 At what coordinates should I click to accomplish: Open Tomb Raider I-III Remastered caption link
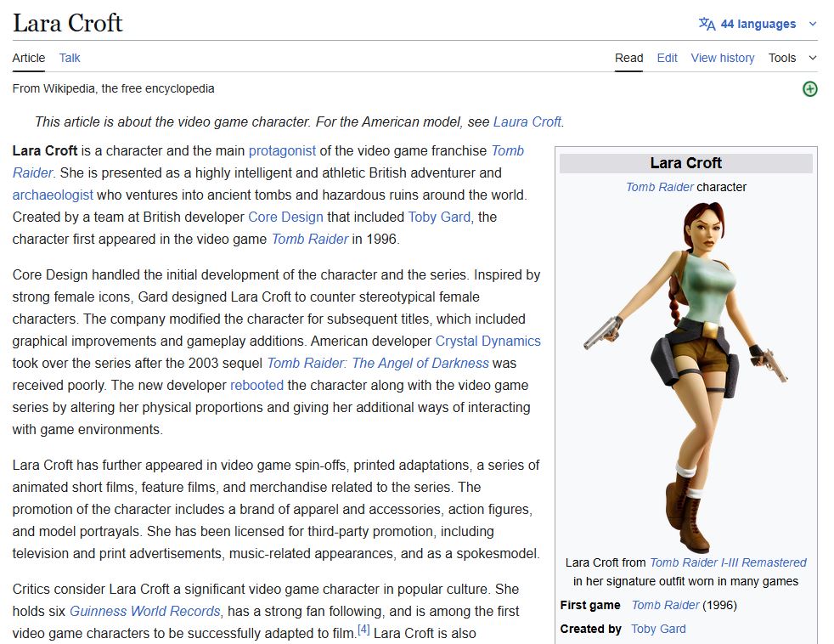[x=728, y=562]
